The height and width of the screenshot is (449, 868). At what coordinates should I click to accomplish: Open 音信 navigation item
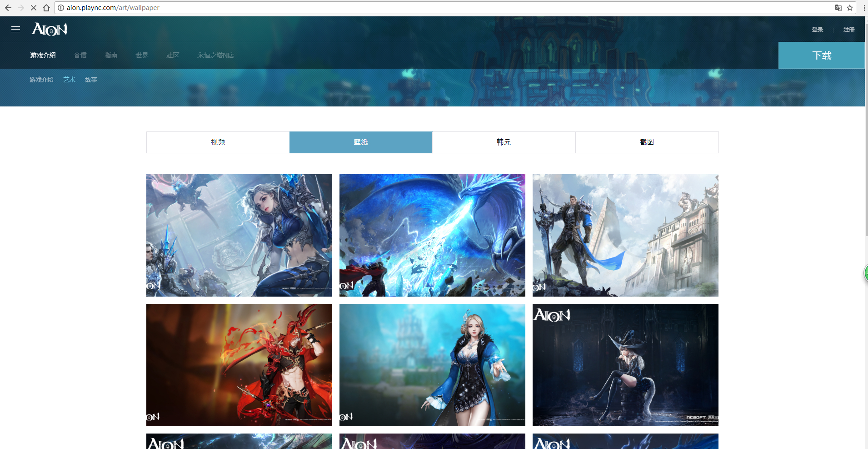[80, 55]
